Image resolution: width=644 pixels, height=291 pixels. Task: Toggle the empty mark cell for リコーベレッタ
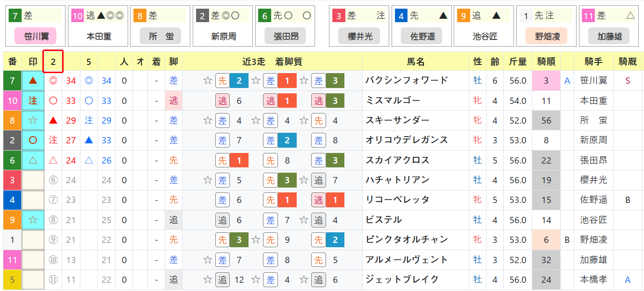(33, 200)
